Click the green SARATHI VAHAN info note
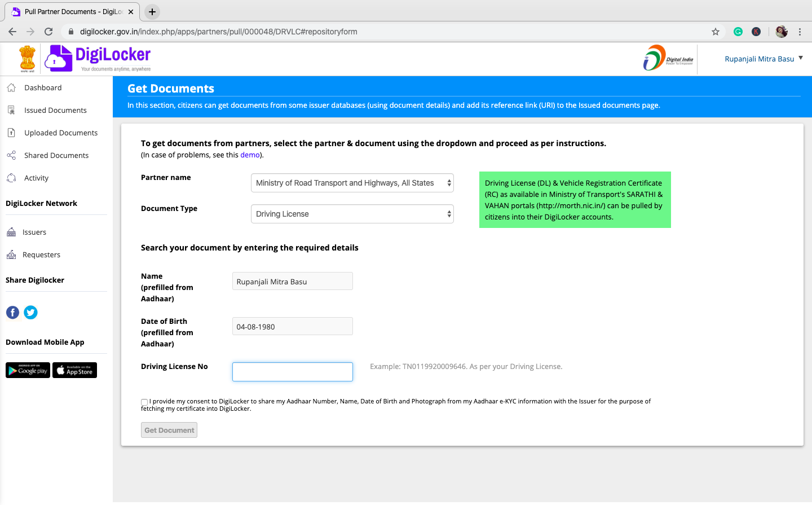The image size is (812, 505). 575,200
